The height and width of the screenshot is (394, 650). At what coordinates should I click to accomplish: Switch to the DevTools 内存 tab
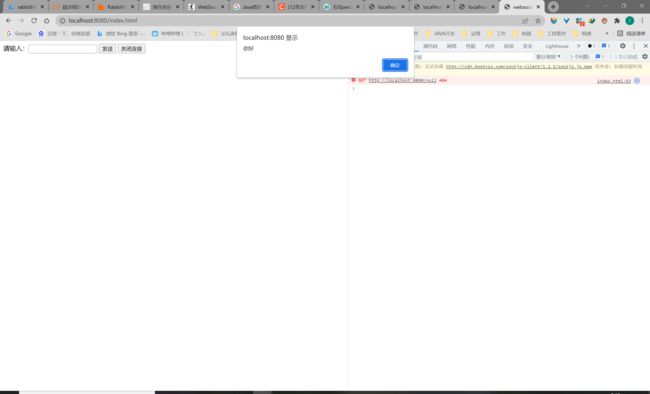(x=490, y=46)
